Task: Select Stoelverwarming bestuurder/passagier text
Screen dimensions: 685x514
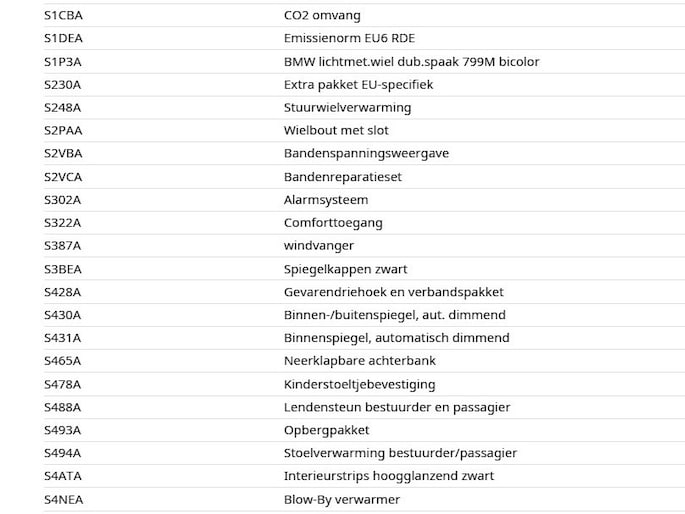Action: pyautogui.click(x=400, y=453)
